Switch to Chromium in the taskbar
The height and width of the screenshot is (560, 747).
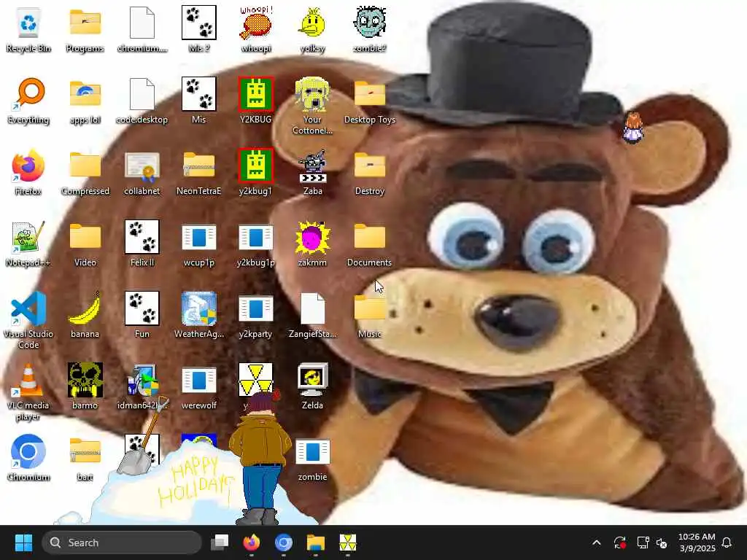[x=284, y=542]
